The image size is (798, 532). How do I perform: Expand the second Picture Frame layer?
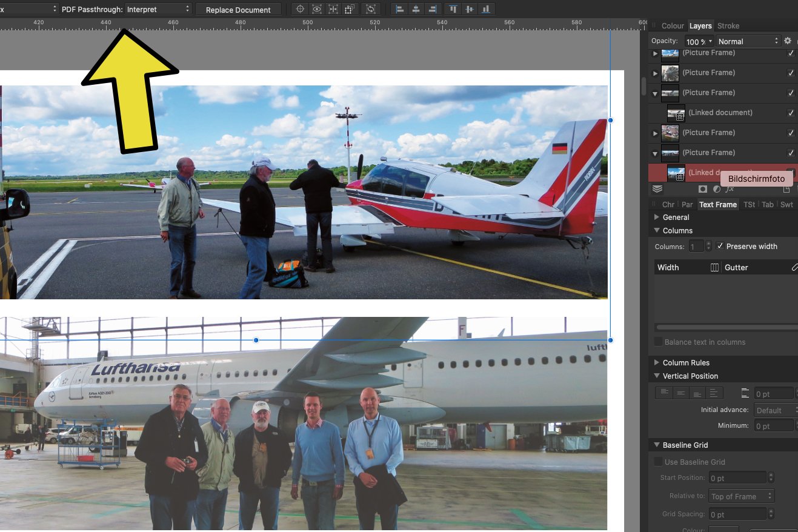[655, 73]
